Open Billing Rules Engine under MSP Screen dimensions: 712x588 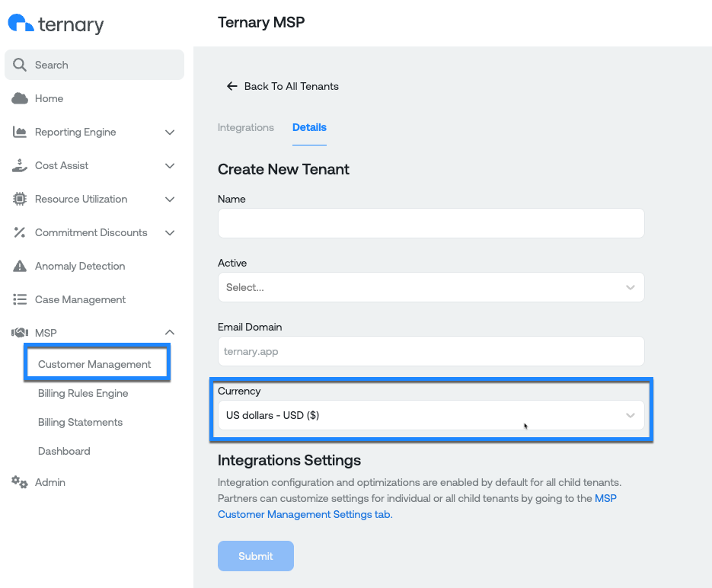(83, 393)
